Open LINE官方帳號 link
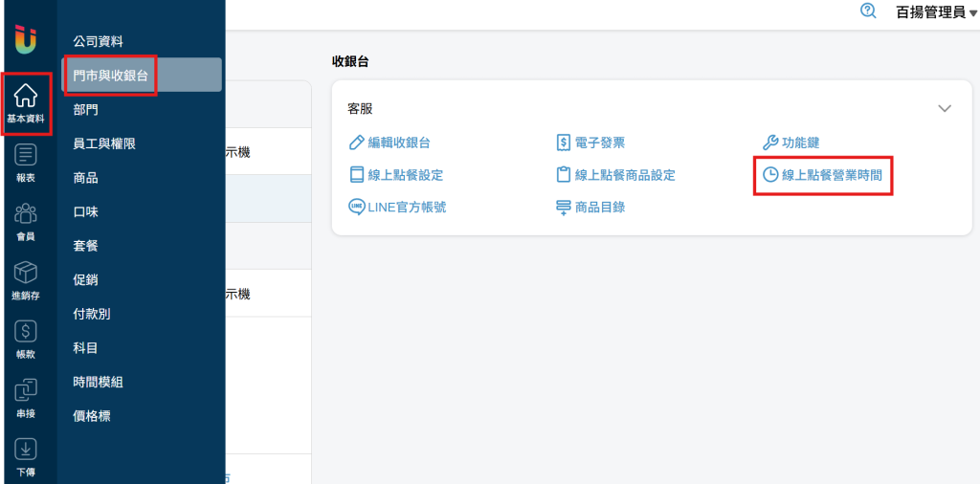 (397, 207)
